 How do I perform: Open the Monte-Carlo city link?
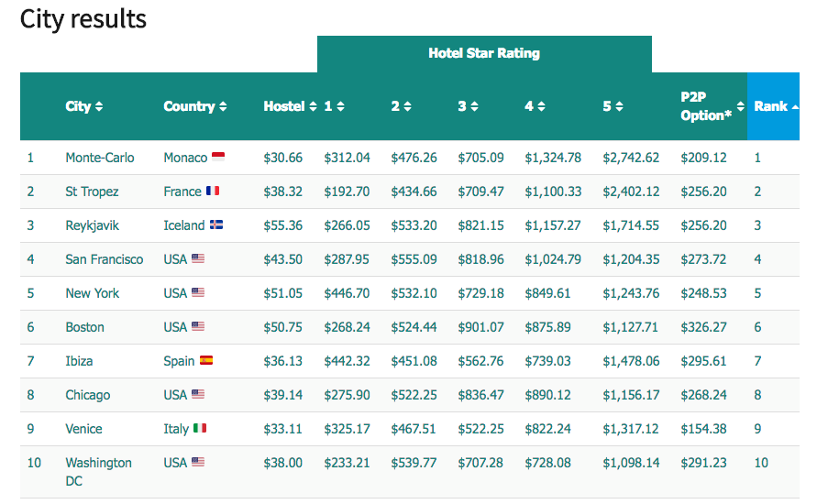(100, 158)
